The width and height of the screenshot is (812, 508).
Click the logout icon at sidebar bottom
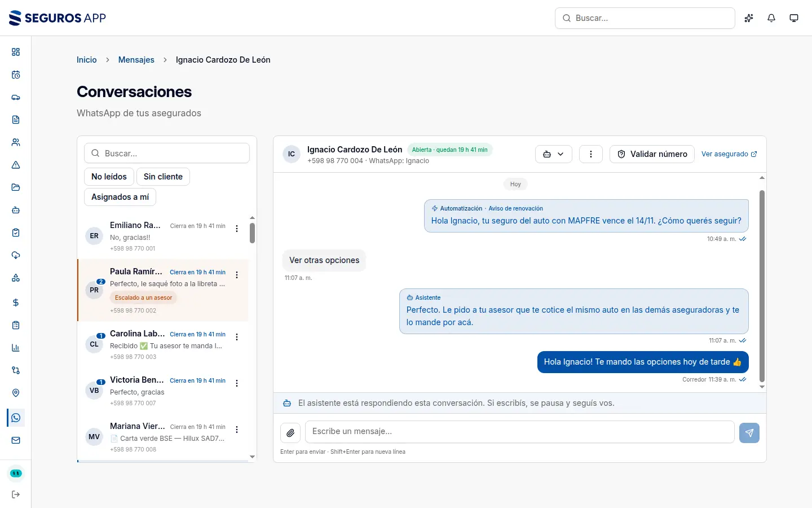[16, 494]
